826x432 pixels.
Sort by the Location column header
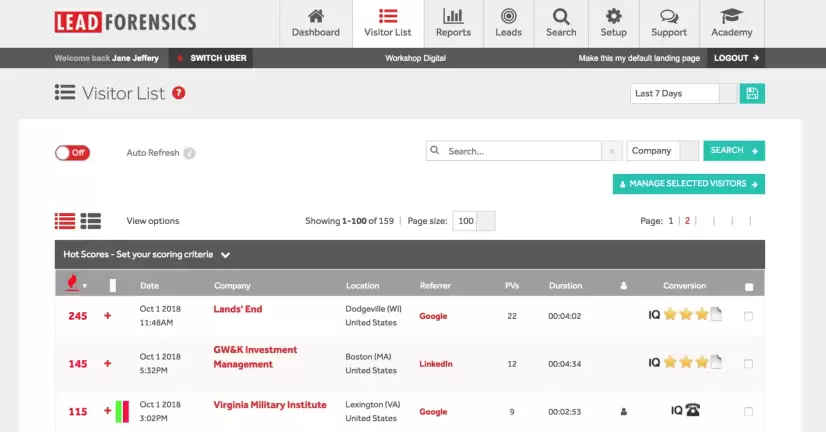pos(362,286)
